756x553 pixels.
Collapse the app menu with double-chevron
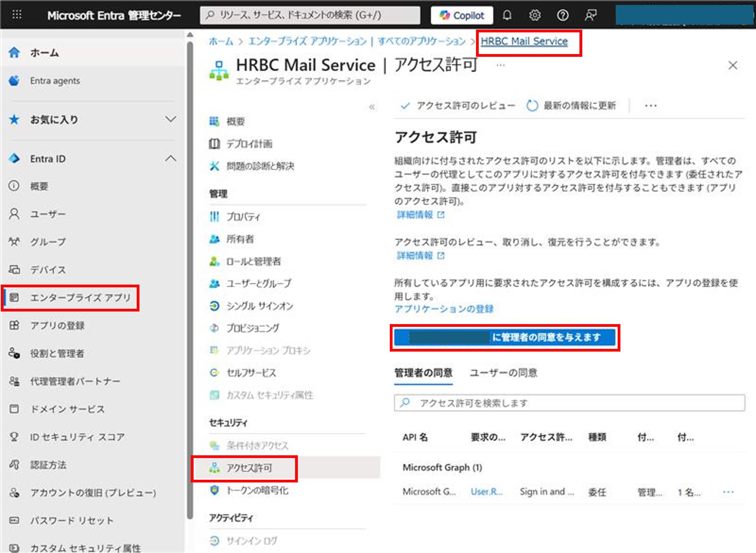[x=372, y=107]
